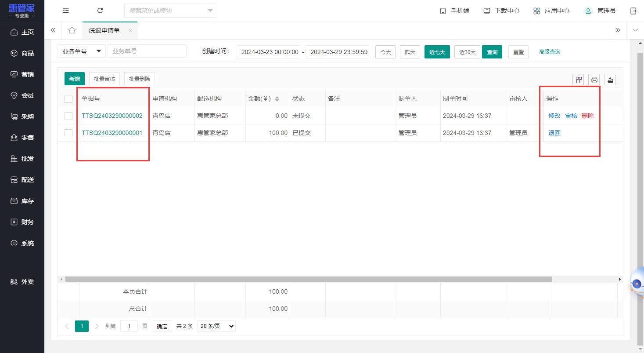Click page 1 pagination button
The width and height of the screenshot is (644, 353).
[x=82, y=326]
